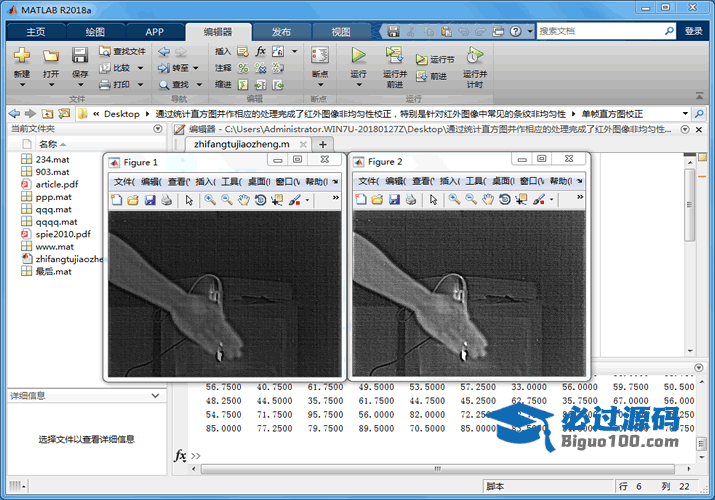Add new editor tab with plus button
The width and height of the screenshot is (715, 500).
point(323,144)
